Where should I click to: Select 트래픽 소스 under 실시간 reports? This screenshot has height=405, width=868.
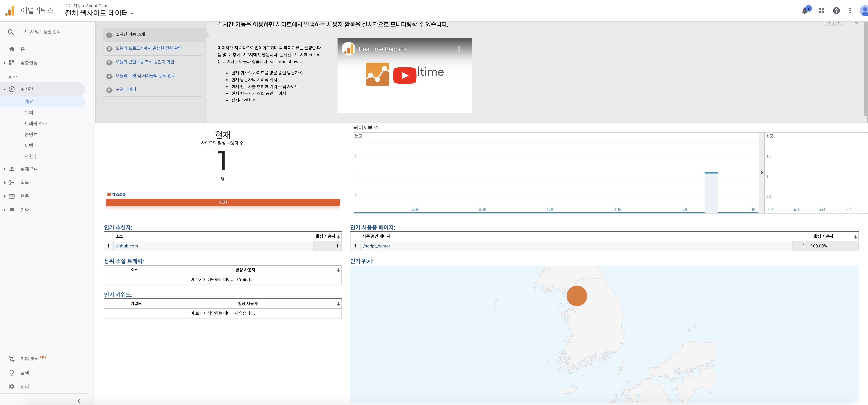[x=36, y=124]
